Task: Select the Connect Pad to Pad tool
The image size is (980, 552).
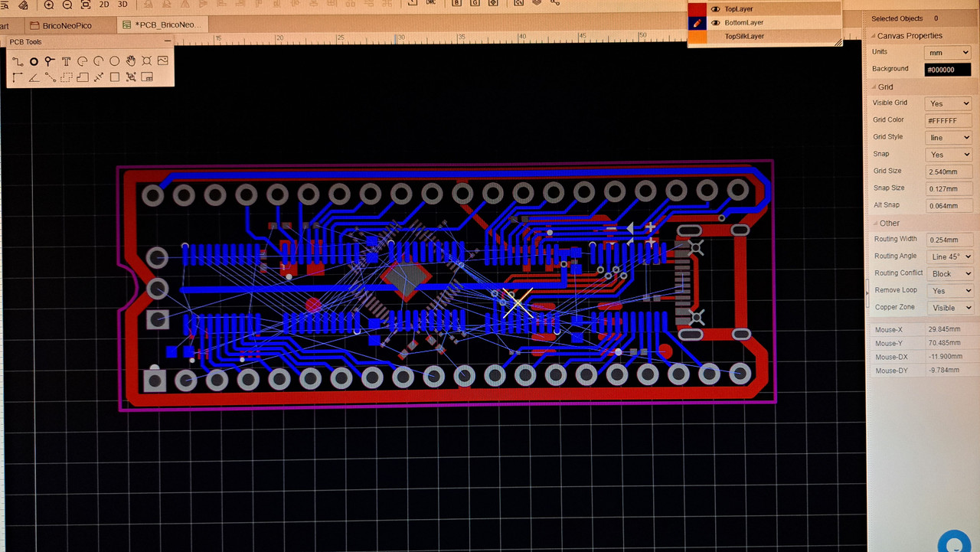Action: pos(50,77)
